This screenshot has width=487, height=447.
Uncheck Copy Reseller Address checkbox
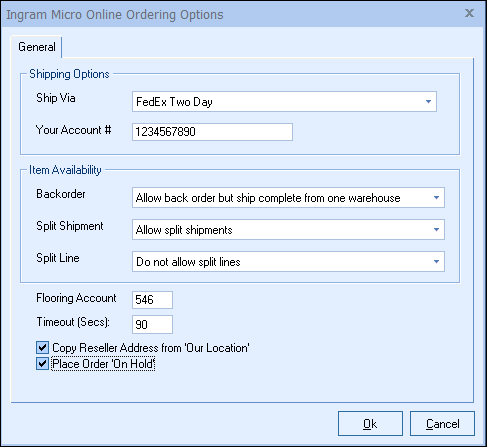coord(42,348)
